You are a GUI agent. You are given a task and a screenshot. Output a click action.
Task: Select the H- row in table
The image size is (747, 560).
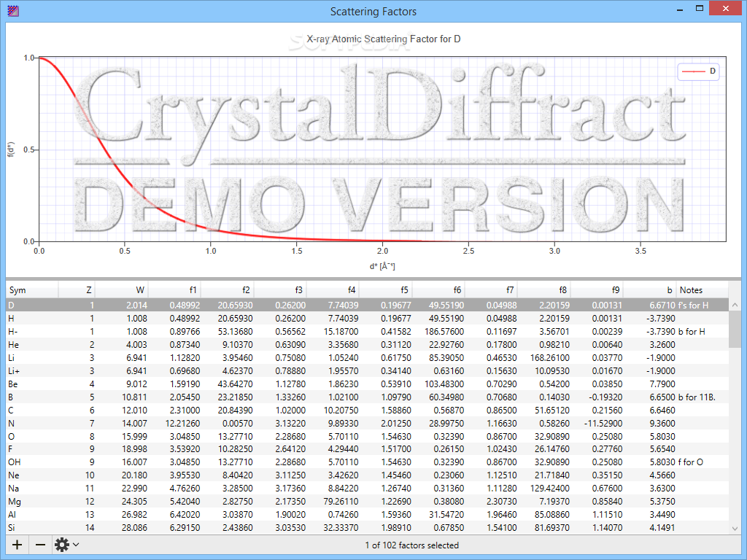pyautogui.click(x=368, y=332)
